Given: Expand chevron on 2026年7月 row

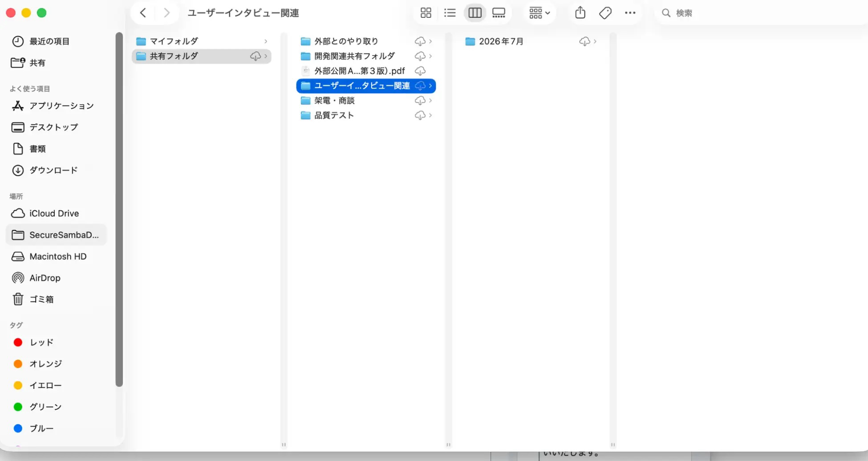Looking at the screenshot, I should coord(595,41).
